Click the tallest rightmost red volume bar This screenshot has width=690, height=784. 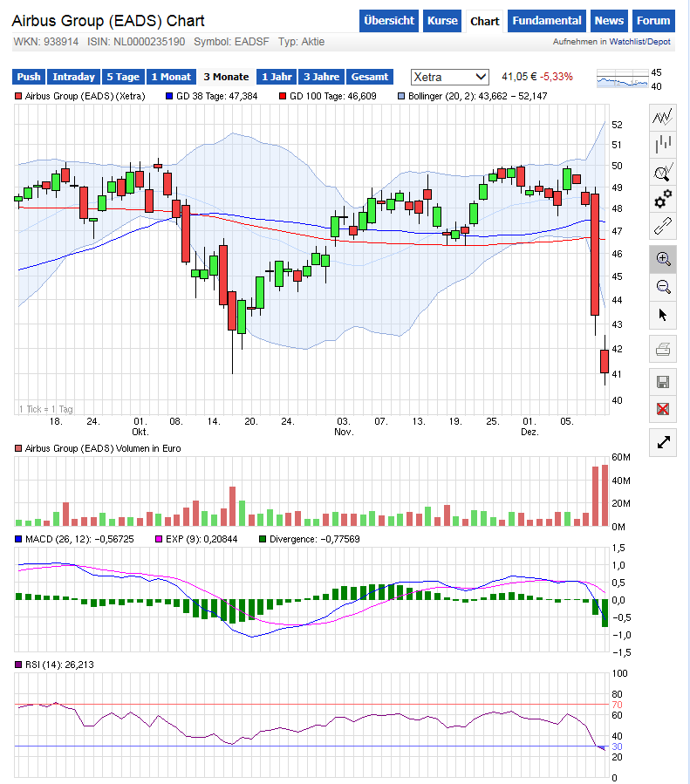[605, 495]
